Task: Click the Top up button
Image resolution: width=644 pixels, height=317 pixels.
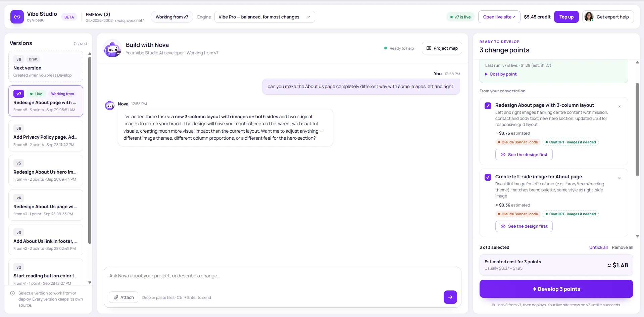Action: (566, 17)
